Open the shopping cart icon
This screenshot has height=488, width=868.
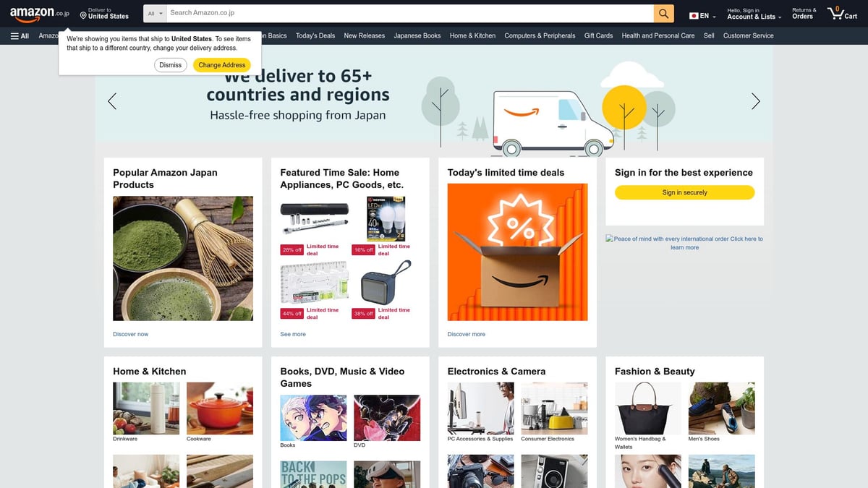(843, 13)
